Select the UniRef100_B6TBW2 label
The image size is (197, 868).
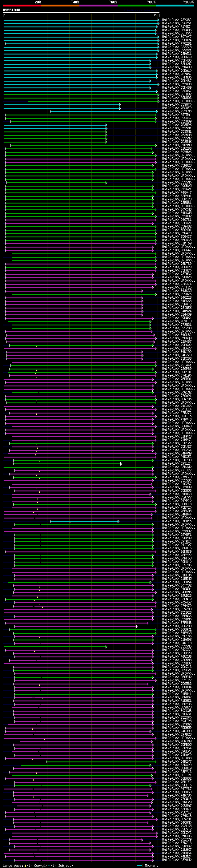tap(177, 94)
